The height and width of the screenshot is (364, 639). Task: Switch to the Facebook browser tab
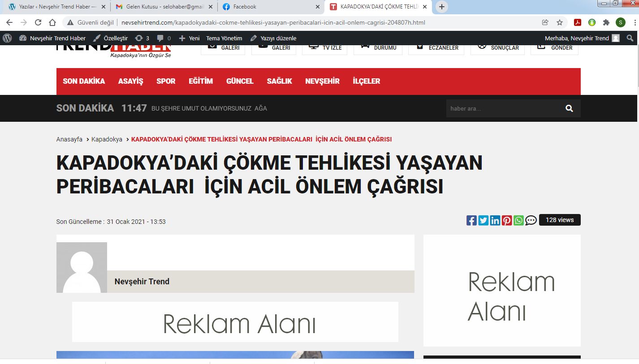click(245, 7)
